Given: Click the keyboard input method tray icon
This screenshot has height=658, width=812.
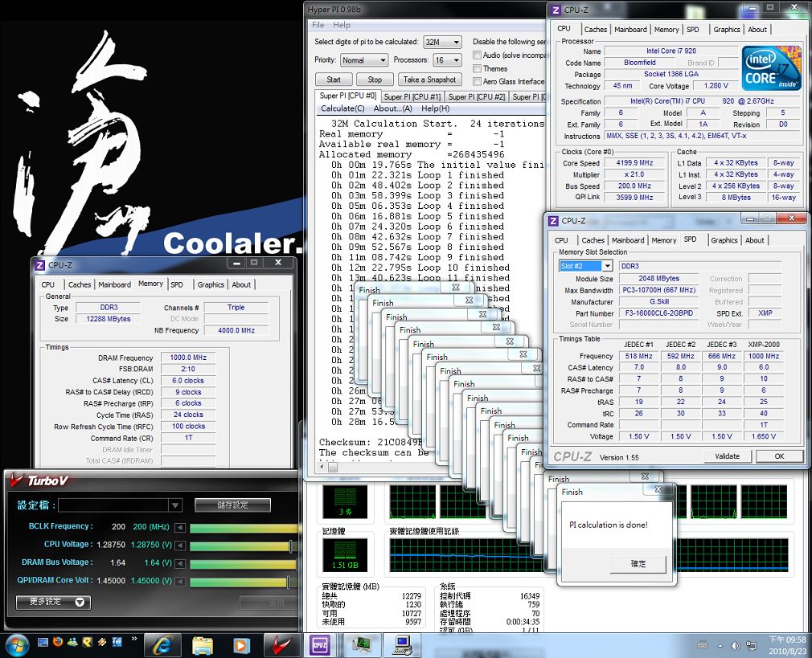Looking at the screenshot, I should tap(703, 645).
